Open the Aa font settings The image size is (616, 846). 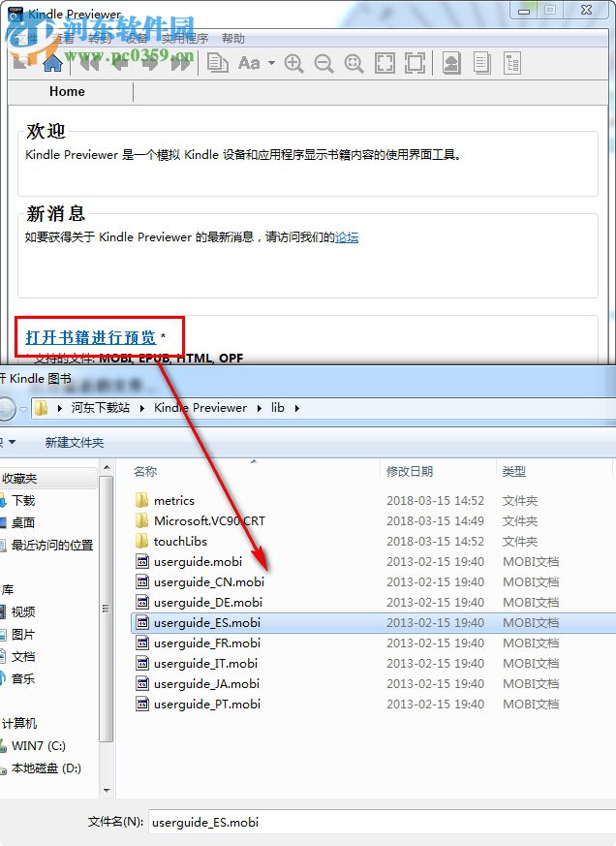click(249, 63)
